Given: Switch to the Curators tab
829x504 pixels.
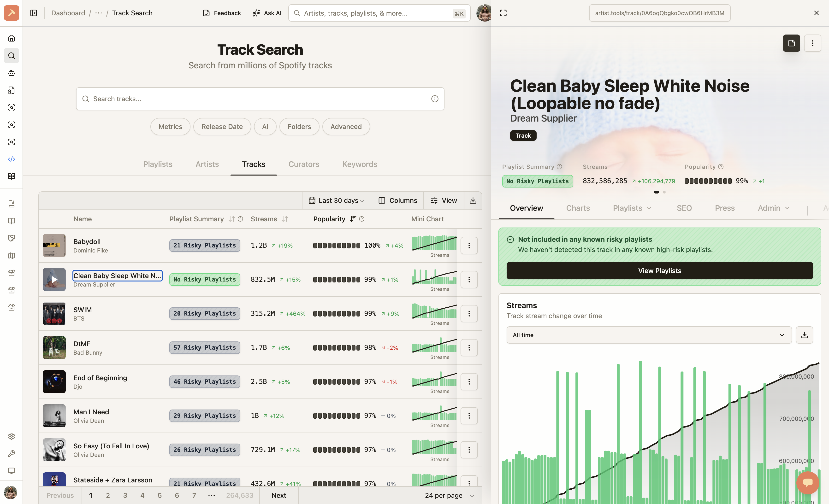Looking at the screenshot, I should coord(303,164).
